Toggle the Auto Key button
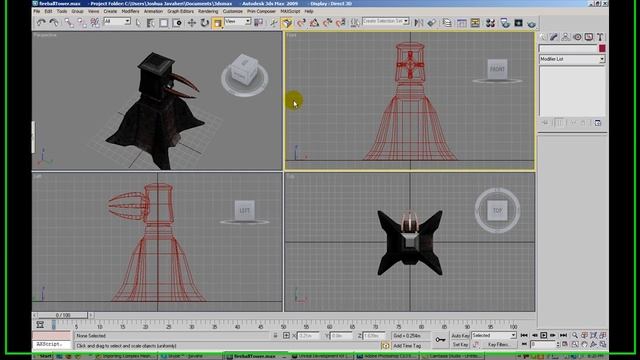Screen dimensions: 640x360 click(460, 336)
